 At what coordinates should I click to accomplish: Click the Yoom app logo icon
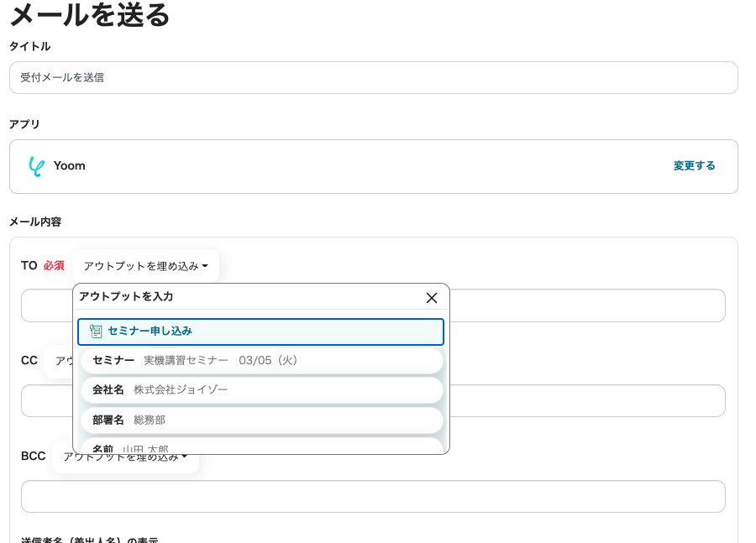coord(37,166)
